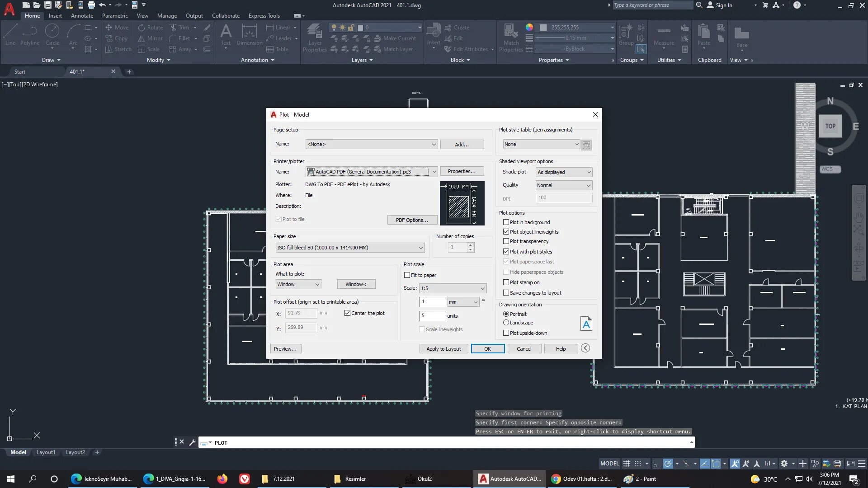The image size is (868, 488).
Task: Click the customization wrench on command line
Action: [x=192, y=442]
